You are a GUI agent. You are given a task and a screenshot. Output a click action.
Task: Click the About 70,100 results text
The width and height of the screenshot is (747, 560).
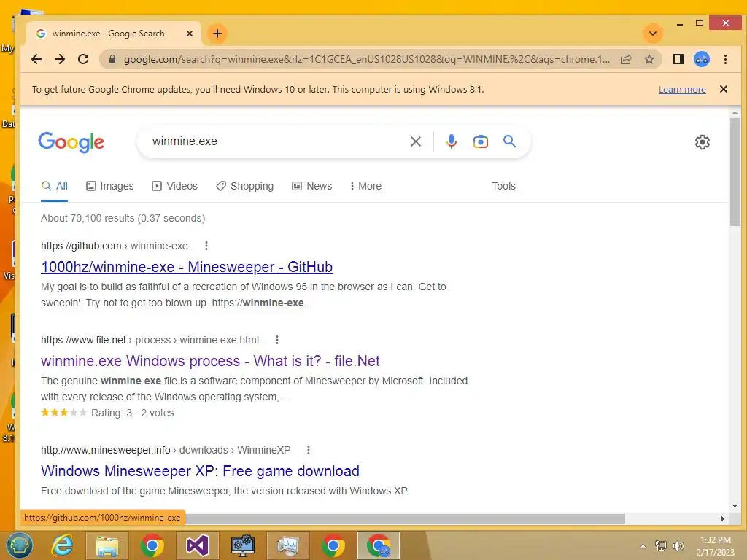[123, 218]
